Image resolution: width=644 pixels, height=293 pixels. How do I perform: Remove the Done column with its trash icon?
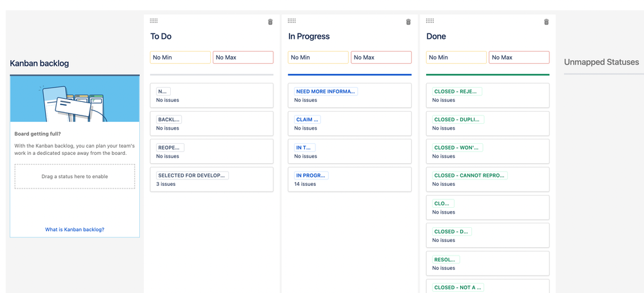click(x=546, y=22)
